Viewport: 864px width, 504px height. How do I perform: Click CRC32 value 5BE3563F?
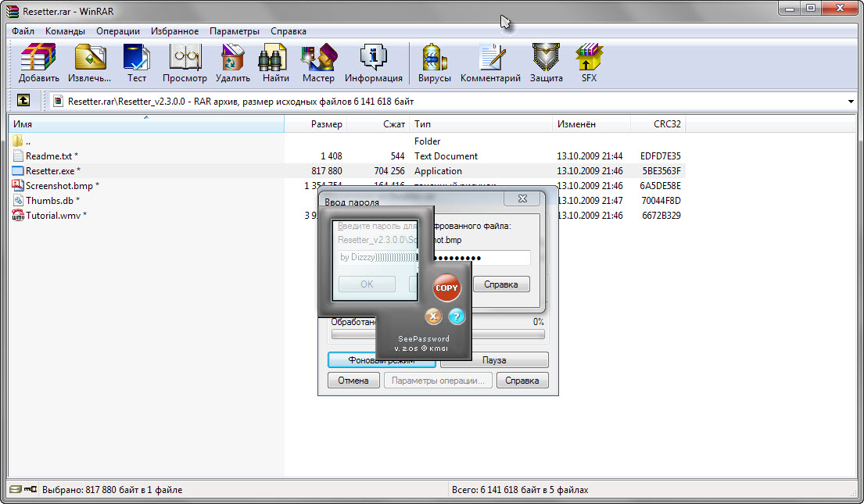[661, 171]
